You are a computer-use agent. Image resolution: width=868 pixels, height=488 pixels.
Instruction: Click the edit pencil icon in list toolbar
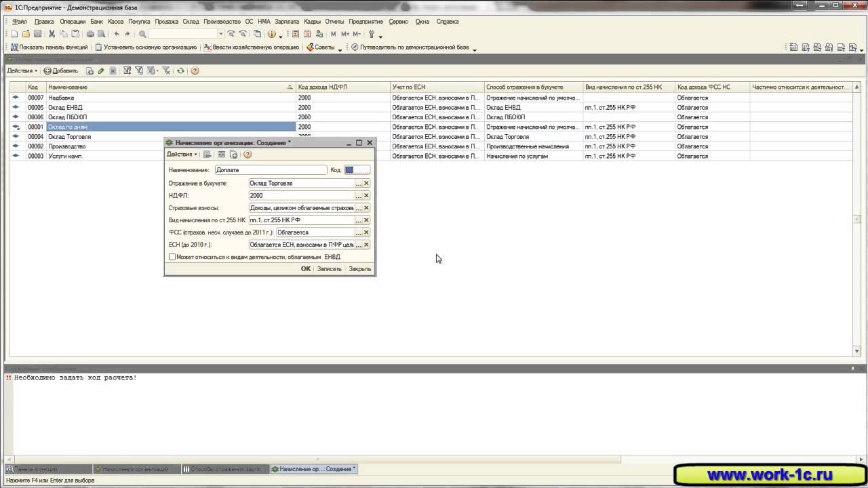(101, 70)
